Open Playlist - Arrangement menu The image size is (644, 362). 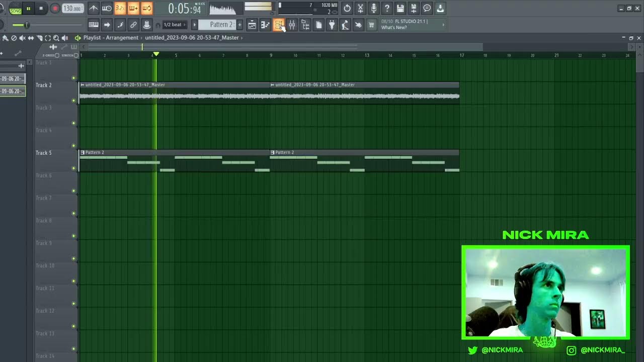(111, 38)
